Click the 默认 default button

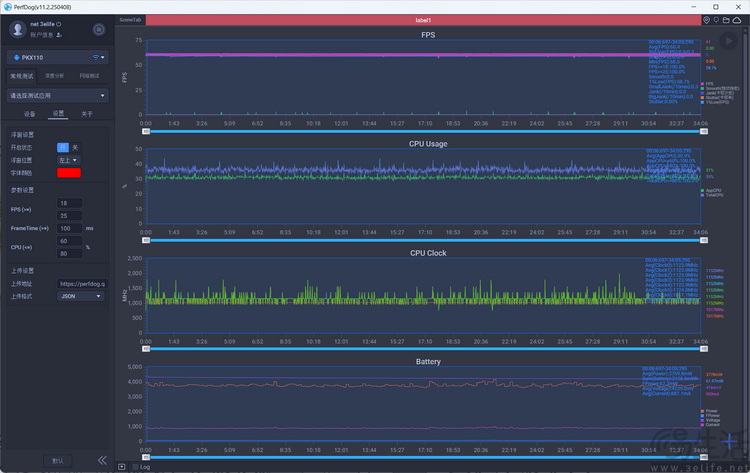57,461
